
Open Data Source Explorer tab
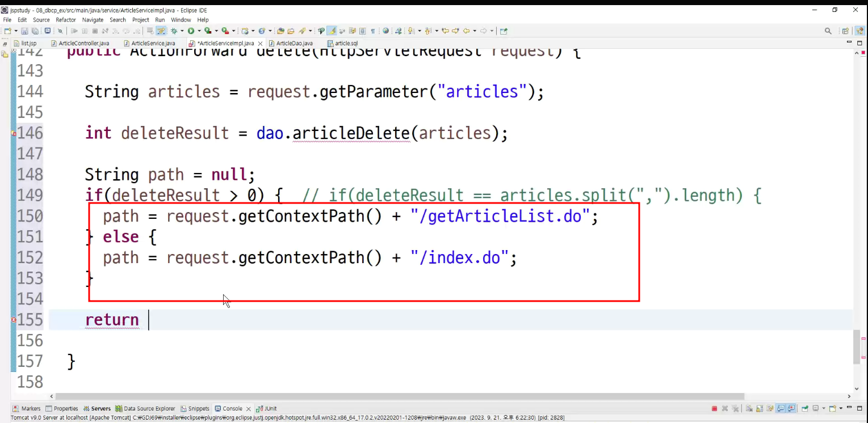click(146, 408)
